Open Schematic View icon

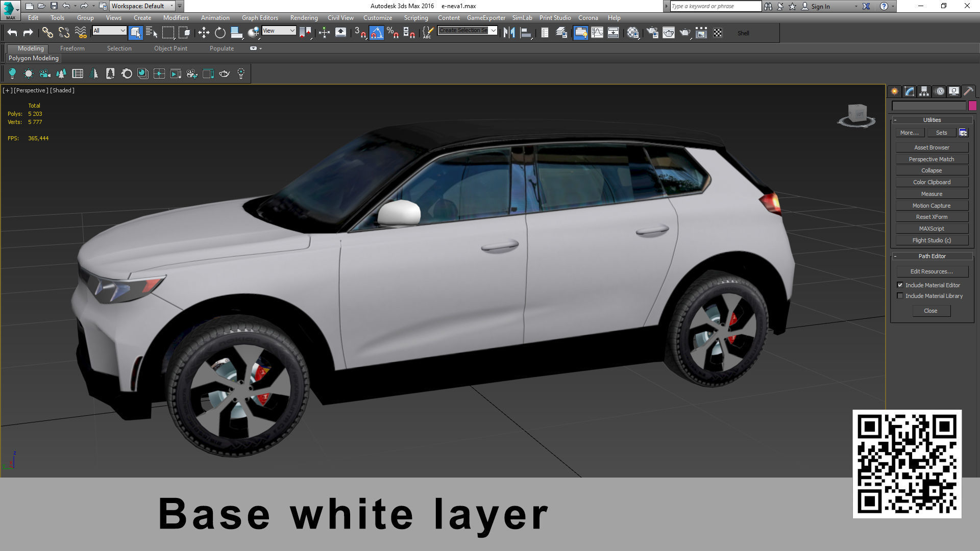(x=613, y=33)
